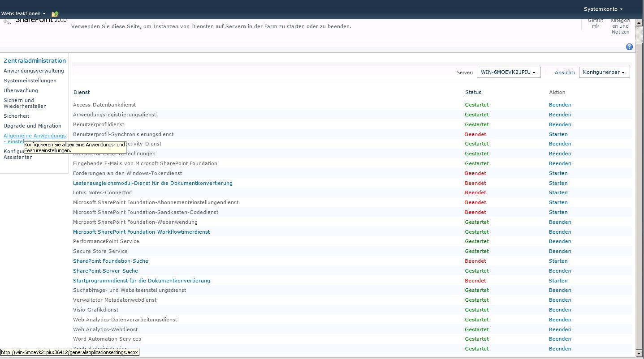Click Beenden for Eingehende E-Mails service
Image resolution: width=644 pixels, height=359 pixels.
click(560, 163)
